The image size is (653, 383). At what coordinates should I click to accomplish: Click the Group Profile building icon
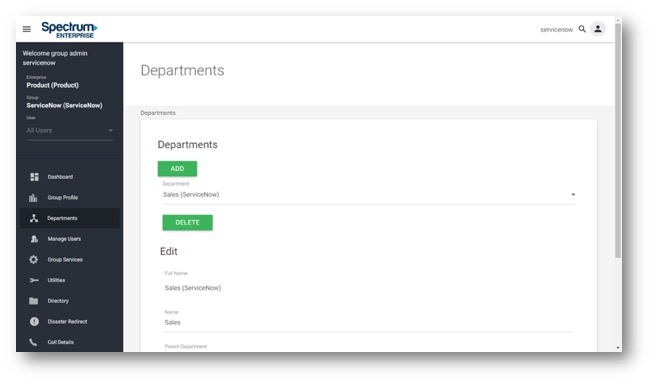click(x=33, y=198)
